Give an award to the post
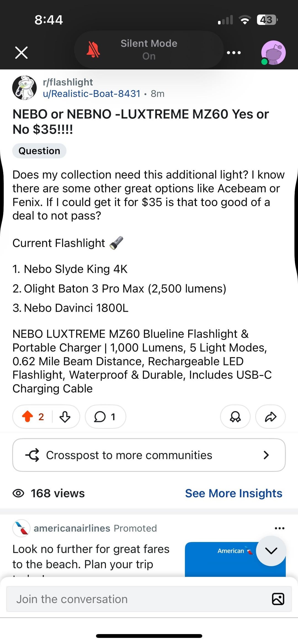The image size is (298, 644). click(235, 416)
